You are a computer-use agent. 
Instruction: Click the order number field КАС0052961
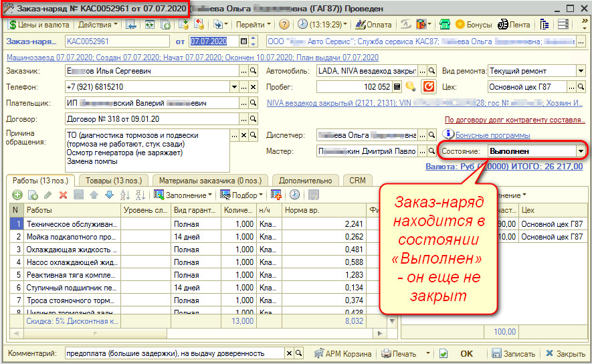tap(117, 41)
